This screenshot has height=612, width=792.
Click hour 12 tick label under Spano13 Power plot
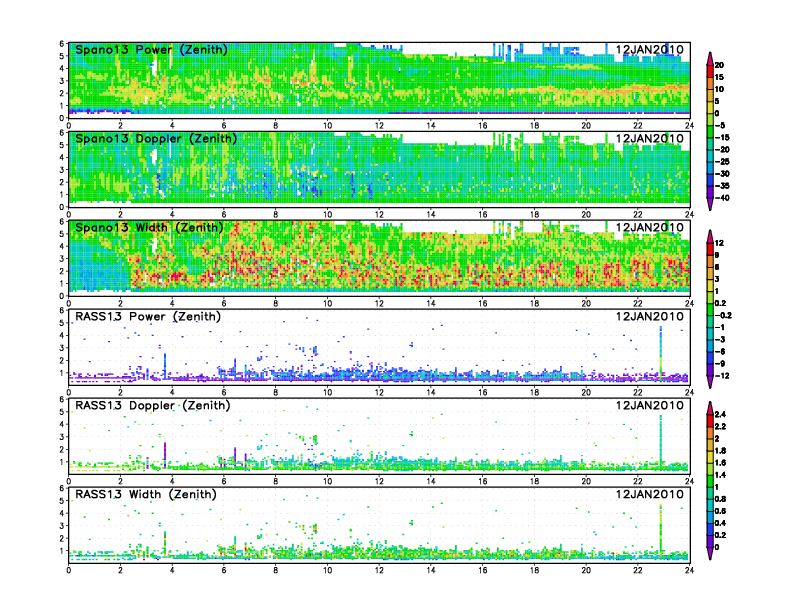coord(379,125)
